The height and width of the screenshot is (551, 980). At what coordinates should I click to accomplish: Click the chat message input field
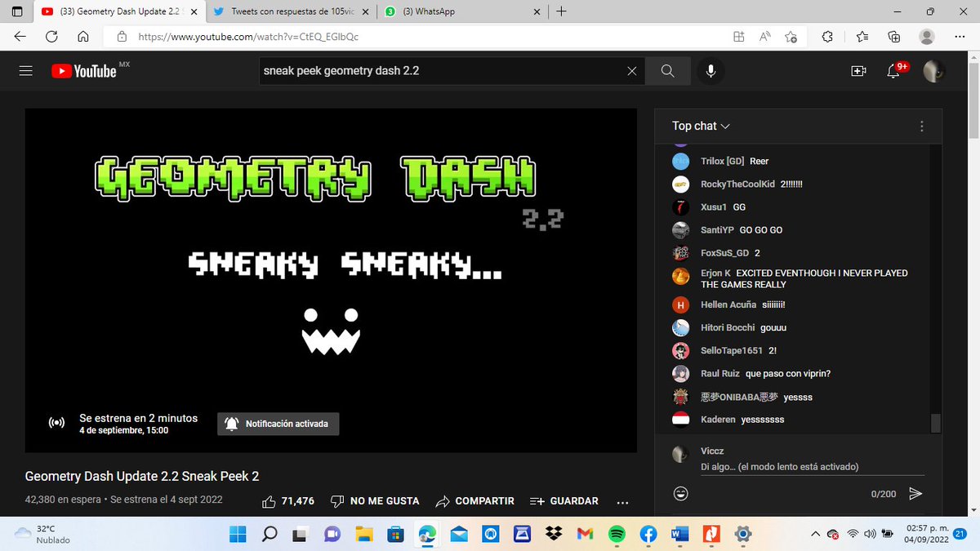813,467
